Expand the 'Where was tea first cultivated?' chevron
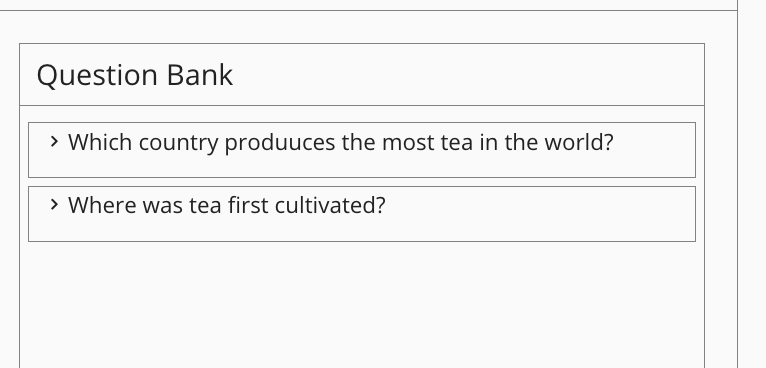Image resolution: width=766 pixels, height=368 pixels. click(54, 205)
